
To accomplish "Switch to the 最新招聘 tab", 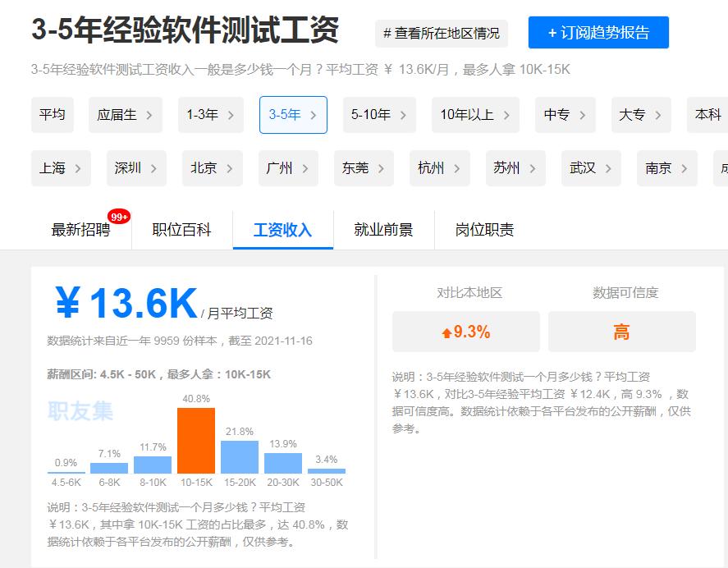I will pyautogui.click(x=80, y=230).
